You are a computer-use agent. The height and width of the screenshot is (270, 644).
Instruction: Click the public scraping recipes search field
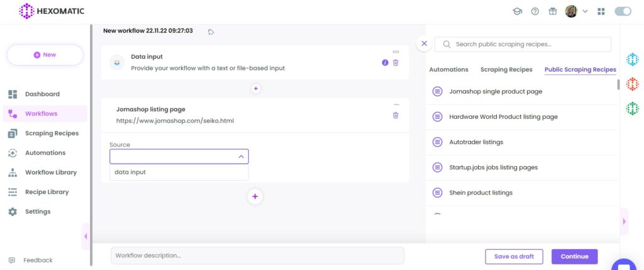pyautogui.click(x=523, y=45)
